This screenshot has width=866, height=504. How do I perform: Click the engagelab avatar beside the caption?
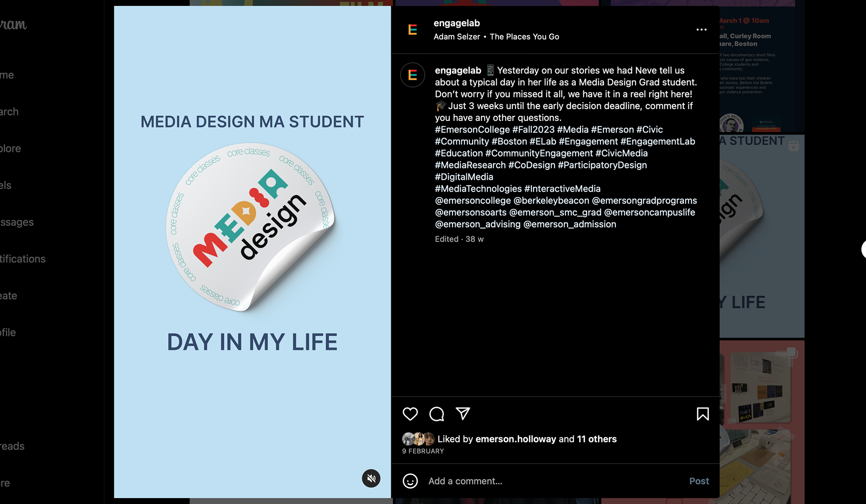(412, 75)
